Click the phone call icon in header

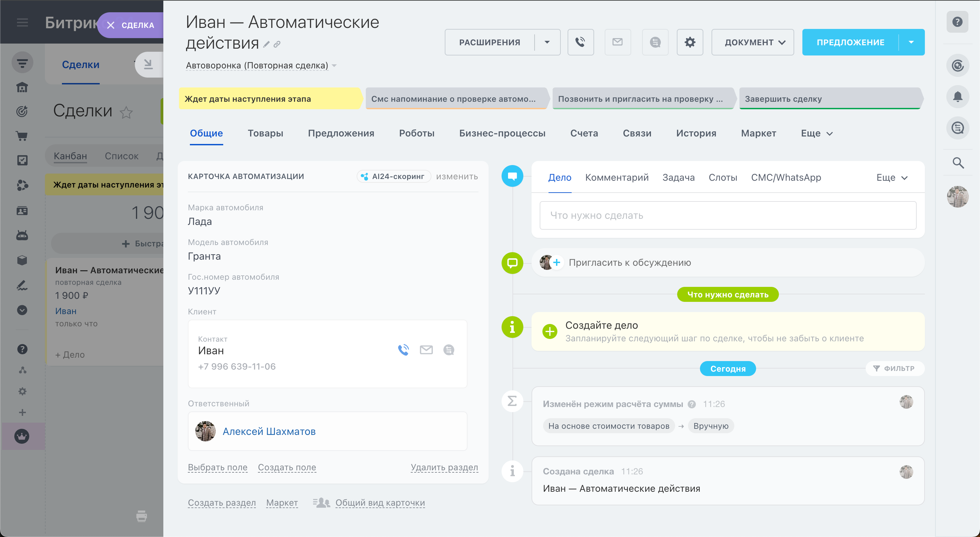[581, 42]
